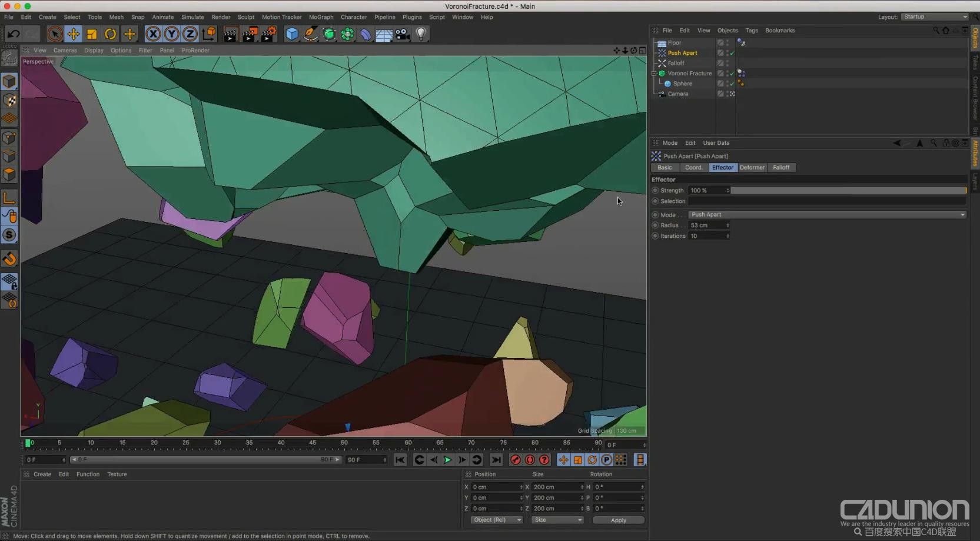
Task: Click Make Editable icon in left sidebar
Action: click(x=9, y=58)
